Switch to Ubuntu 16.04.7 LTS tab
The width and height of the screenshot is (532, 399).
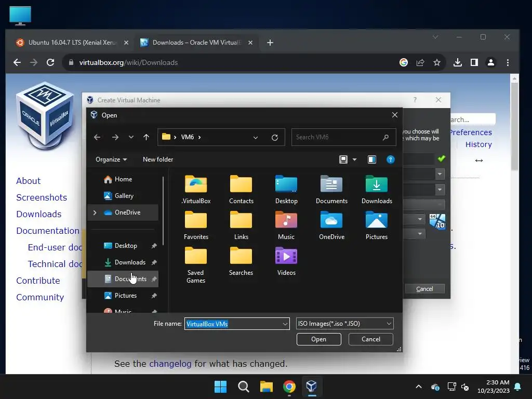(72, 43)
